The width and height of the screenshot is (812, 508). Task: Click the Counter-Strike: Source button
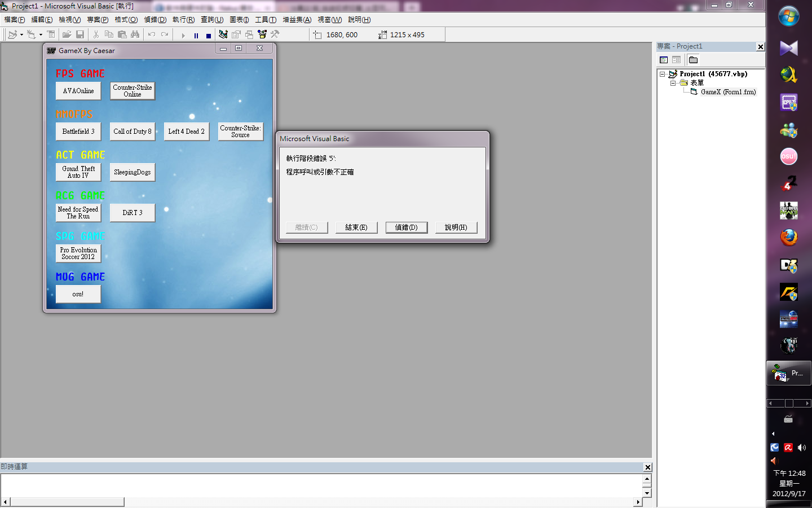241,132
